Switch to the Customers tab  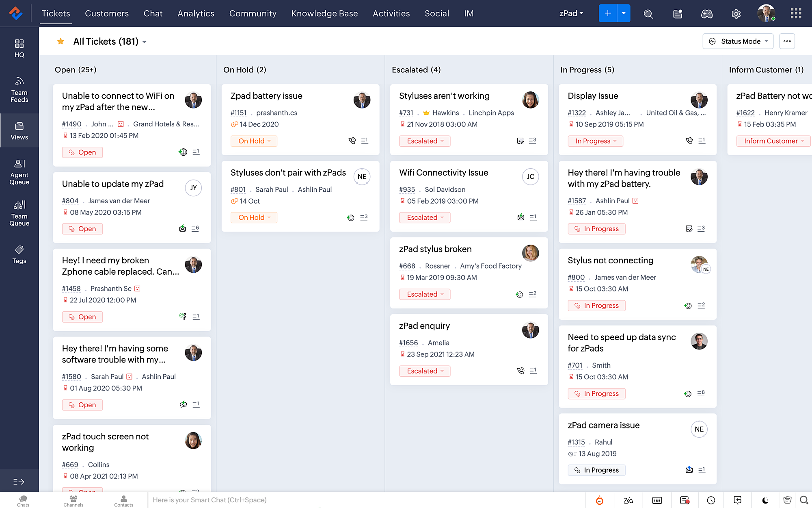click(x=107, y=13)
